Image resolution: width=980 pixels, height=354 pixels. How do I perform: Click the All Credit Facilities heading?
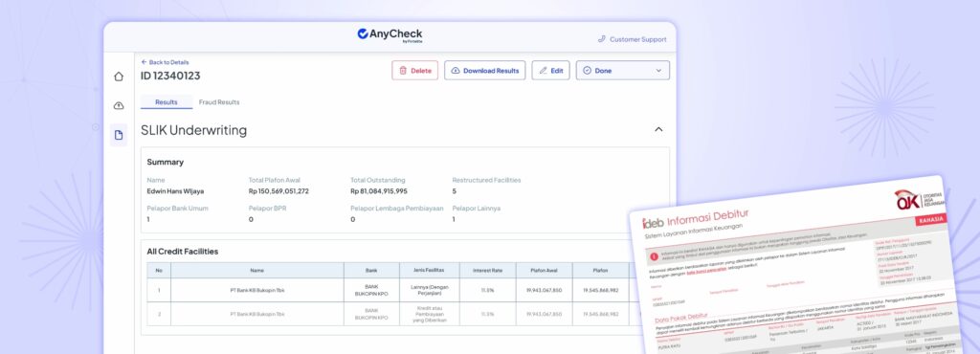183,252
